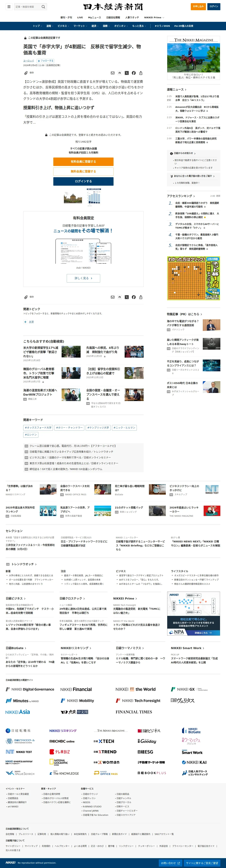Open the 速報ニュース section heading

click(176, 89)
